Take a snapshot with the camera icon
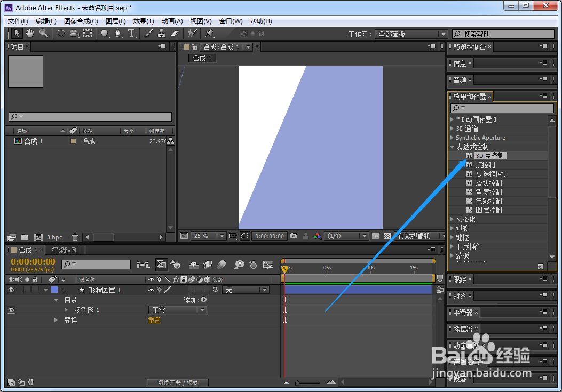The image size is (562, 392). pyautogui.click(x=294, y=236)
